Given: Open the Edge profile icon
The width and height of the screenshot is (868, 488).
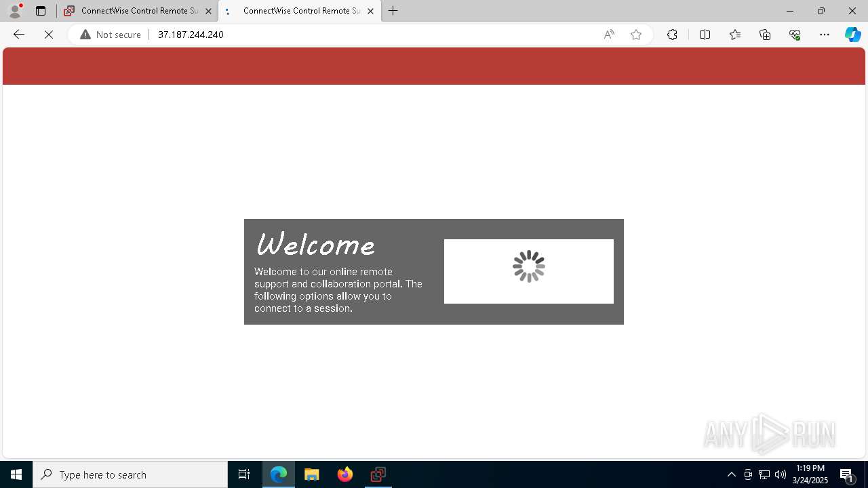Looking at the screenshot, I should tap(15, 11).
